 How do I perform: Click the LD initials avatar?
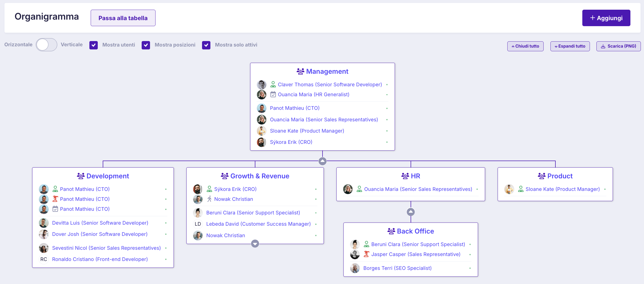click(x=198, y=224)
